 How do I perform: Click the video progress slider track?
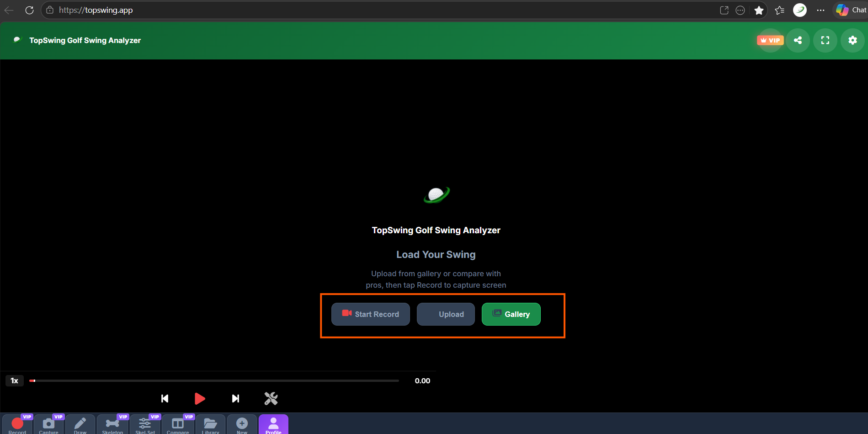click(x=214, y=380)
